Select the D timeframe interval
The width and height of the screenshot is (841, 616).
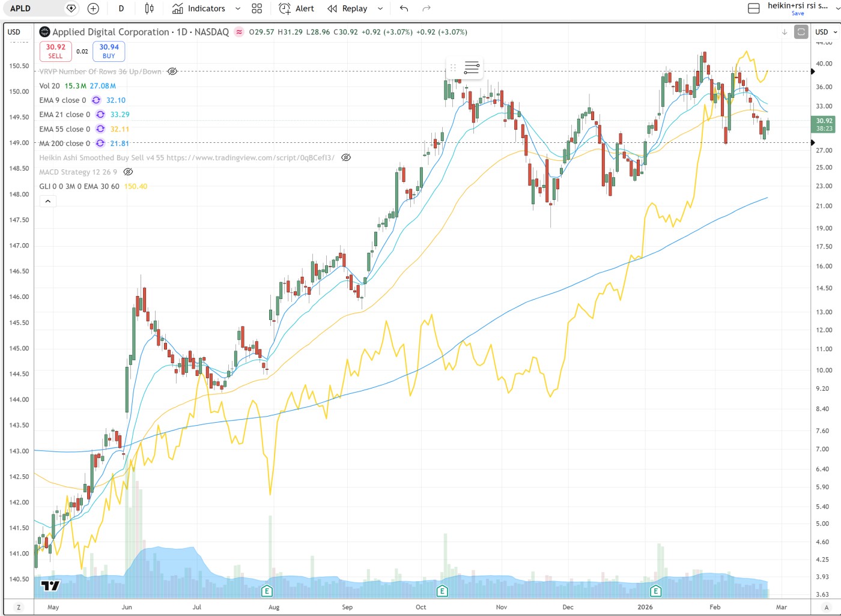click(x=121, y=8)
